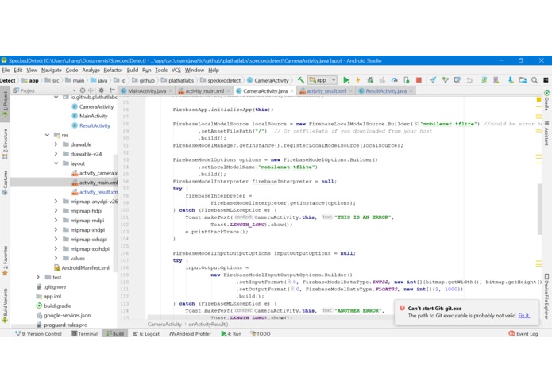Open the AVD Manager icon
The height and width of the screenshot is (392, 552).
click(x=496, y=80)
